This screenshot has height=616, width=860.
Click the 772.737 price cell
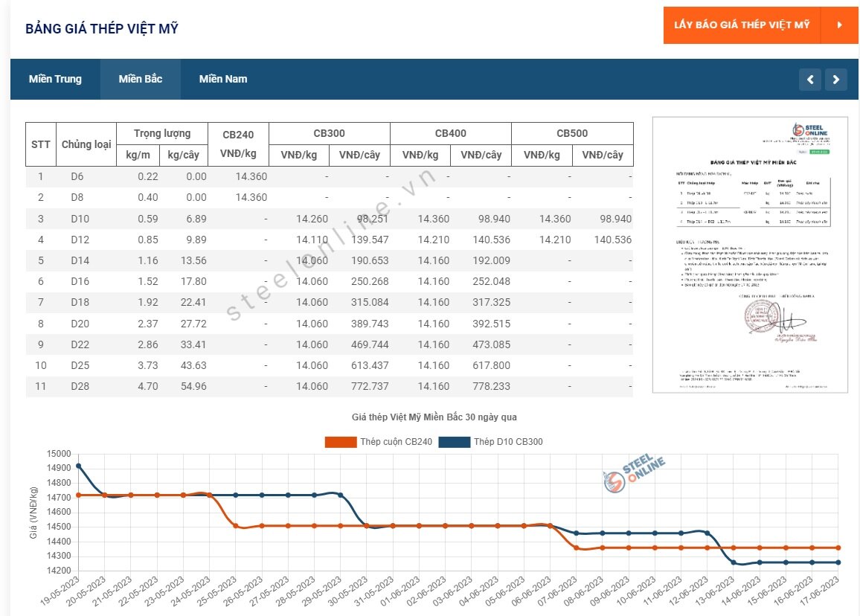[x=370, y=386]
